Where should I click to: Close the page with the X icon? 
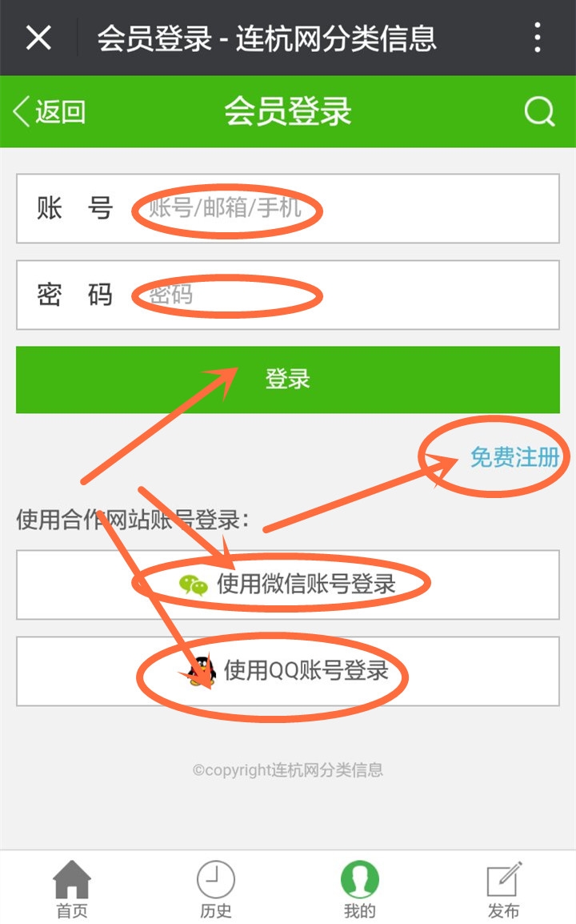tap(39, 38)
